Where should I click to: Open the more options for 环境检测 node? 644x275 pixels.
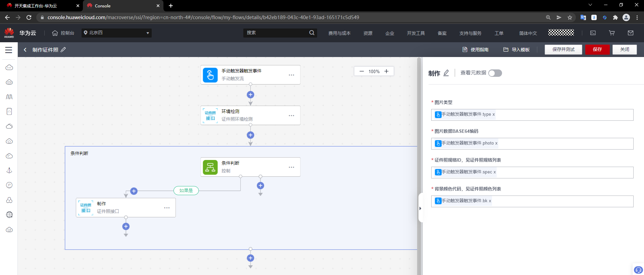pos(291,115)
